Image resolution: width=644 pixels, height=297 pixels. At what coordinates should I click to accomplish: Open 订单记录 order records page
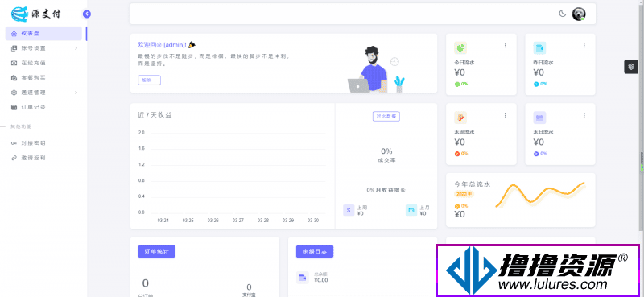click(43, 107)
